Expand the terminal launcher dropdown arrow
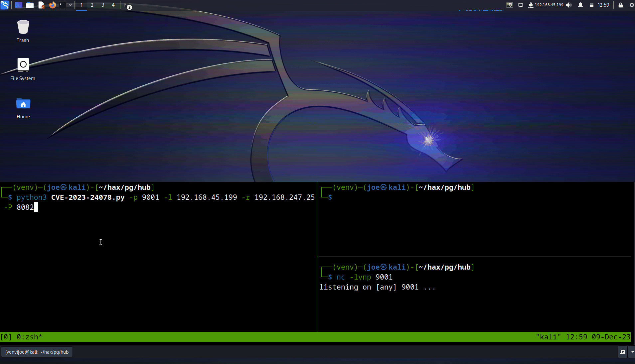Screen dimensions: 635x364 point(70,5)
